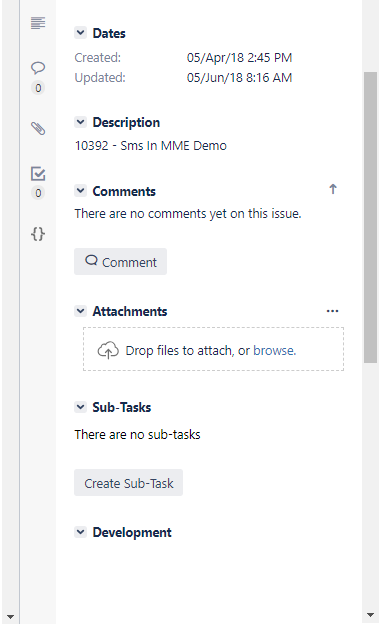
Task: Select the paperclip attachments sidebar icon
Action: (x=38, y=128)
